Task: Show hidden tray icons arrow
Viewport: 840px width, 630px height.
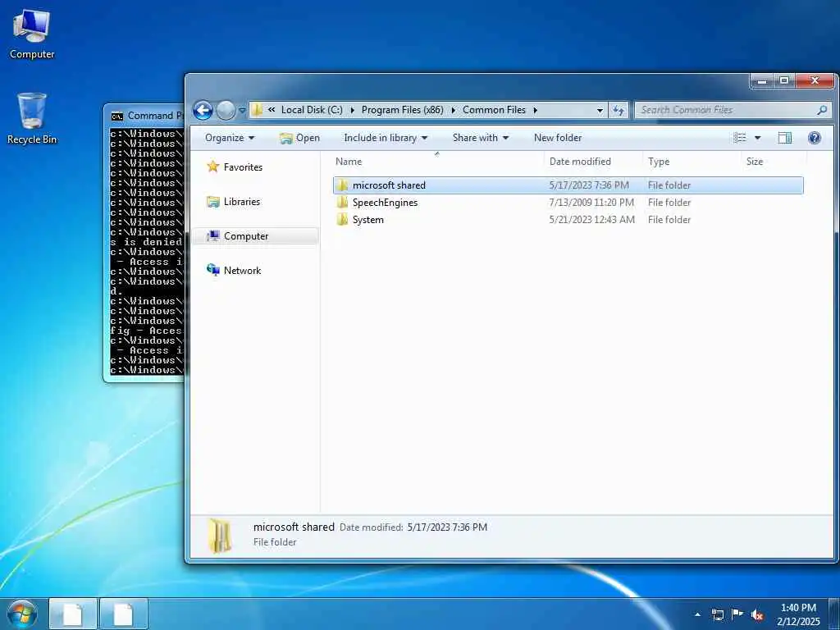Action: click(697, 614)
